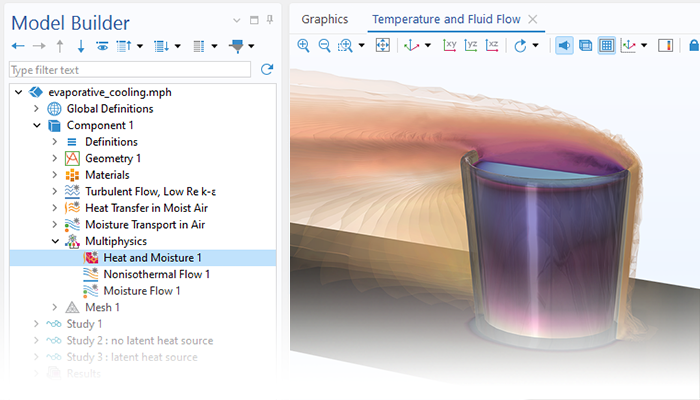Expand the Materials node
700x400 pixels.
54,175
